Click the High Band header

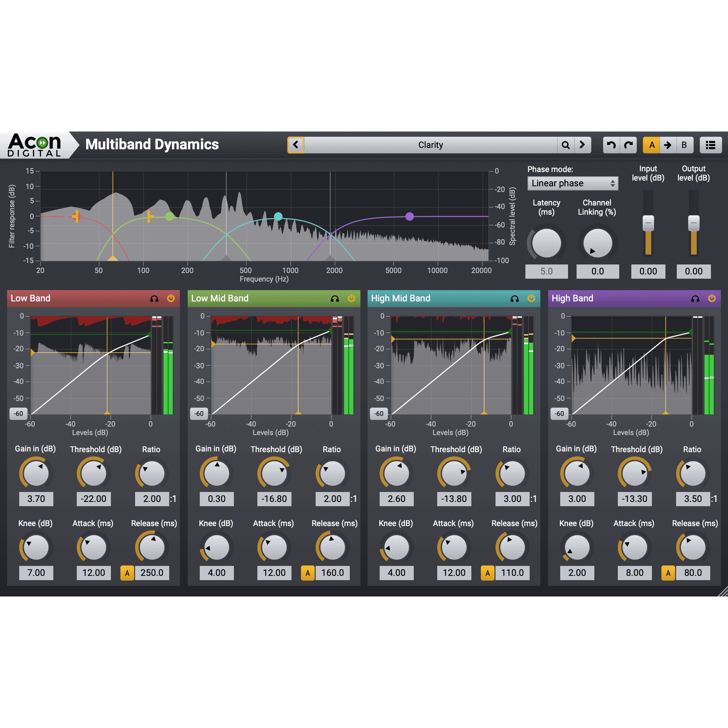[x=573, y=298]
